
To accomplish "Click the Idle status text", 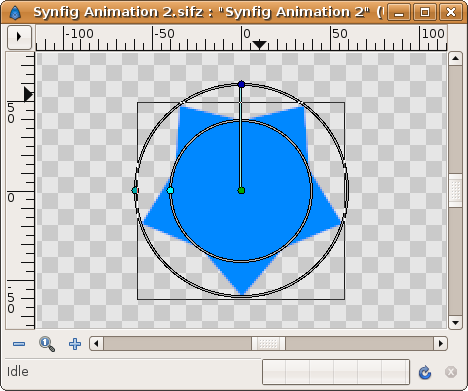I will tap(18, 371).
